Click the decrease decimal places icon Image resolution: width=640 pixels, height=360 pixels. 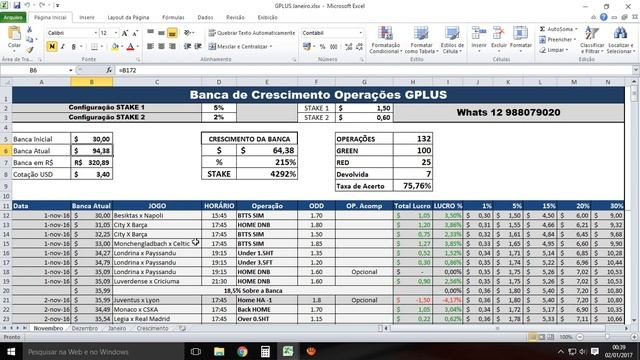point(359,47)
